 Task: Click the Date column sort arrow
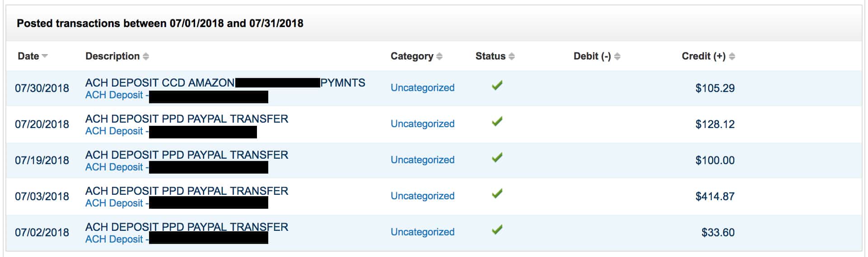(x=45, y=56)
